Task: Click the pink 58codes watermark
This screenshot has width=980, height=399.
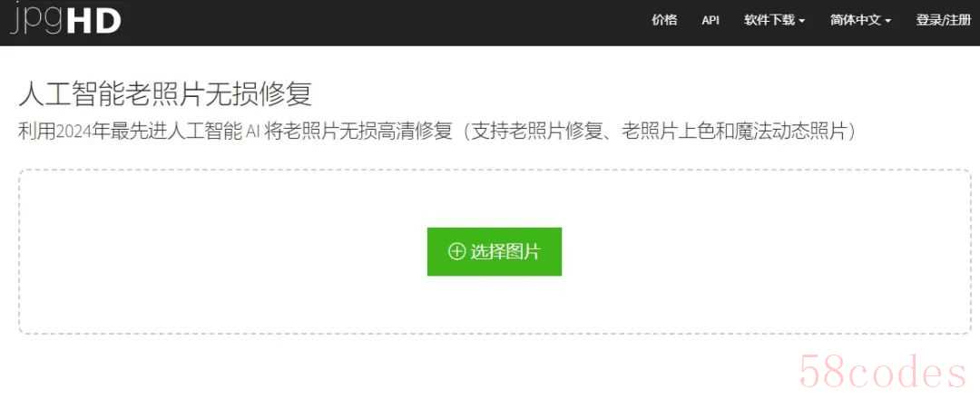Action: pyautogui.click(x=883, y=374)
